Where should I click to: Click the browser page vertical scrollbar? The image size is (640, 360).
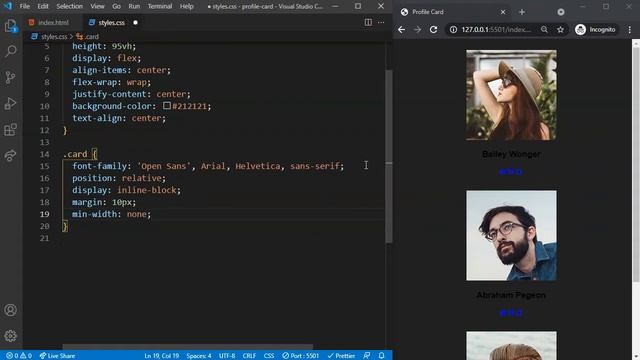coord(636,163)
